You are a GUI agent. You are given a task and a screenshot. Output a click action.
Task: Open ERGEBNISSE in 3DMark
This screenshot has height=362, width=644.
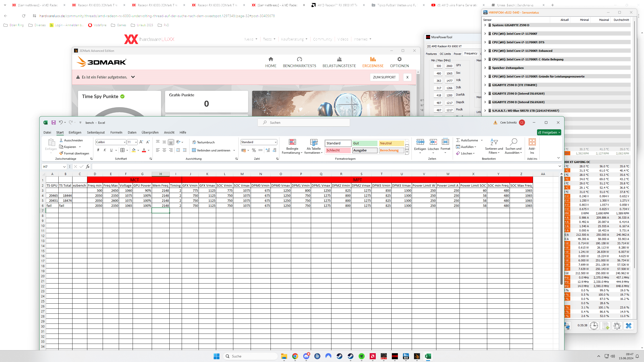coord(373,62)
